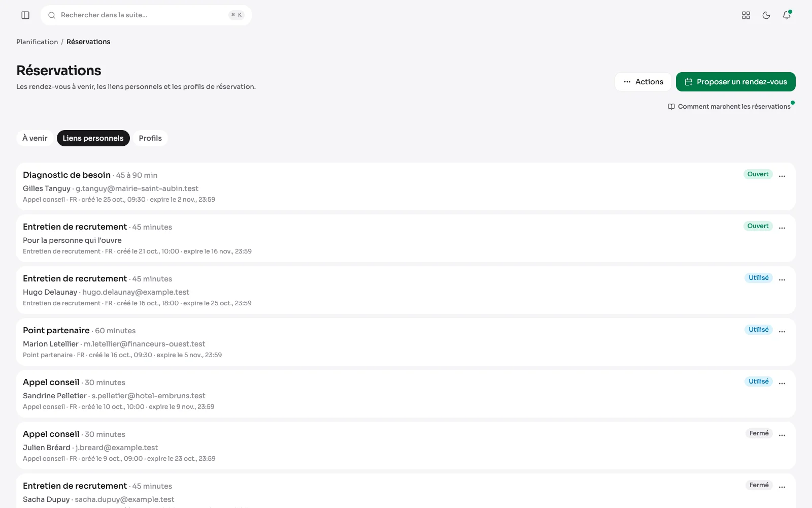This screenshot has height=508, width=812.
Task: Open Comment marchent les réservations help link
Action: [x=729, y=107]
